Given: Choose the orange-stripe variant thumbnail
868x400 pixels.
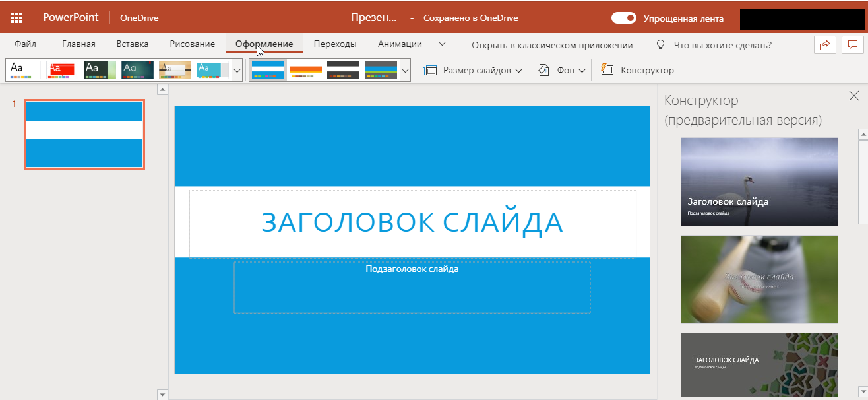Looking at the screenshot, I should coord(305,70).
